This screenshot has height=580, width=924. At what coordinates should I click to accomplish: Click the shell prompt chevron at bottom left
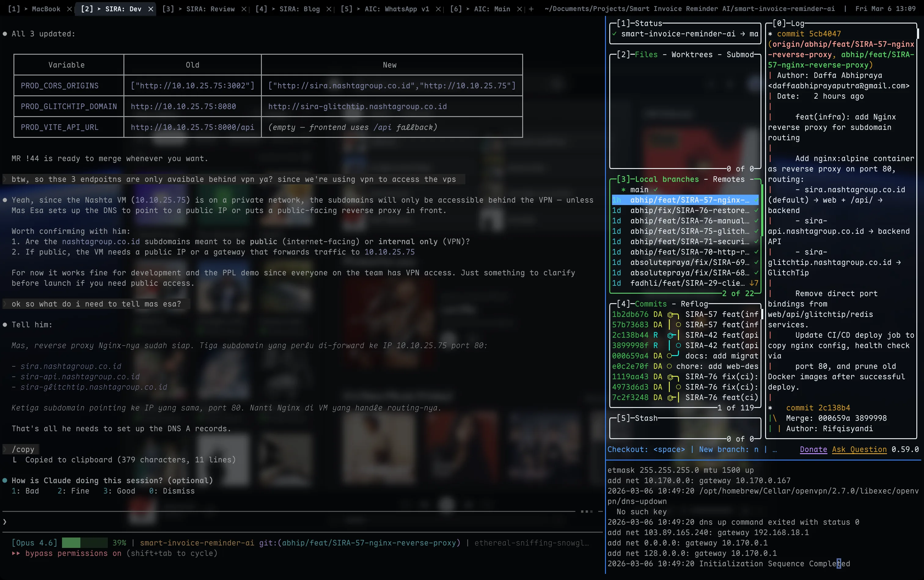[5, 521]
